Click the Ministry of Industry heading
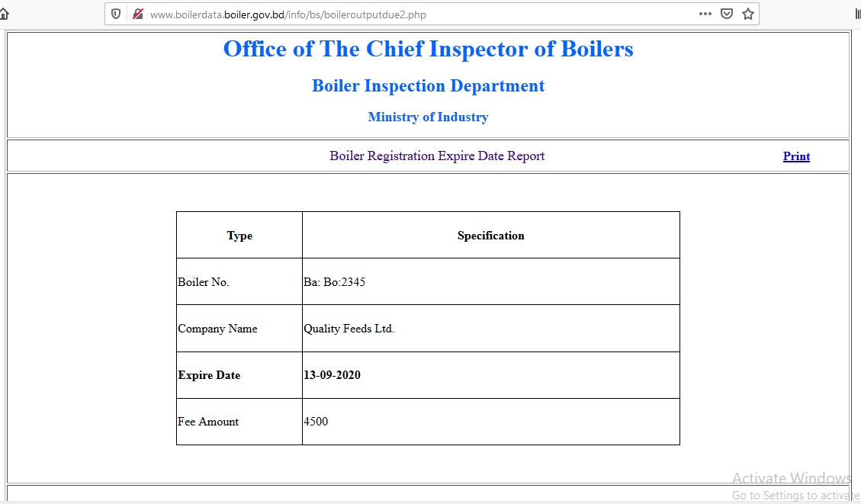 click(428, 117)
